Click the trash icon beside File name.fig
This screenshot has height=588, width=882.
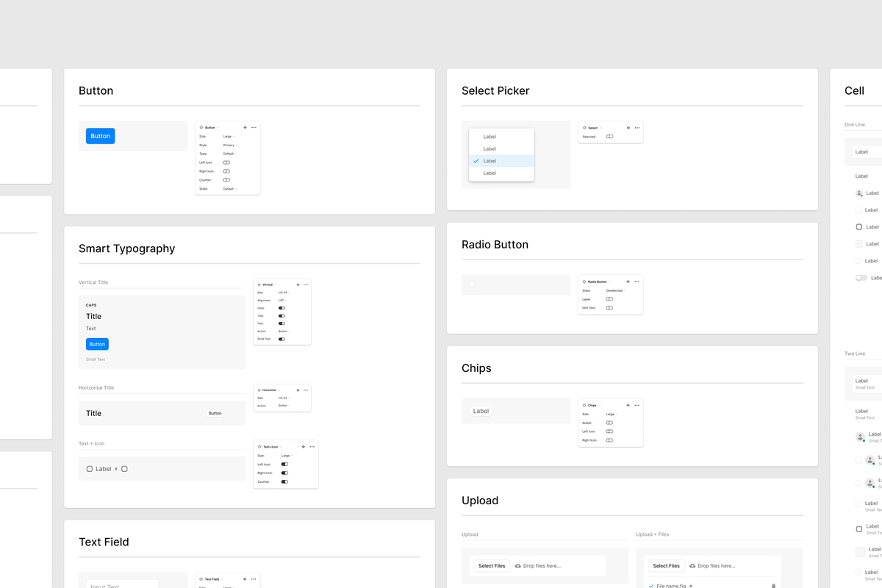(x=772, y=585)
